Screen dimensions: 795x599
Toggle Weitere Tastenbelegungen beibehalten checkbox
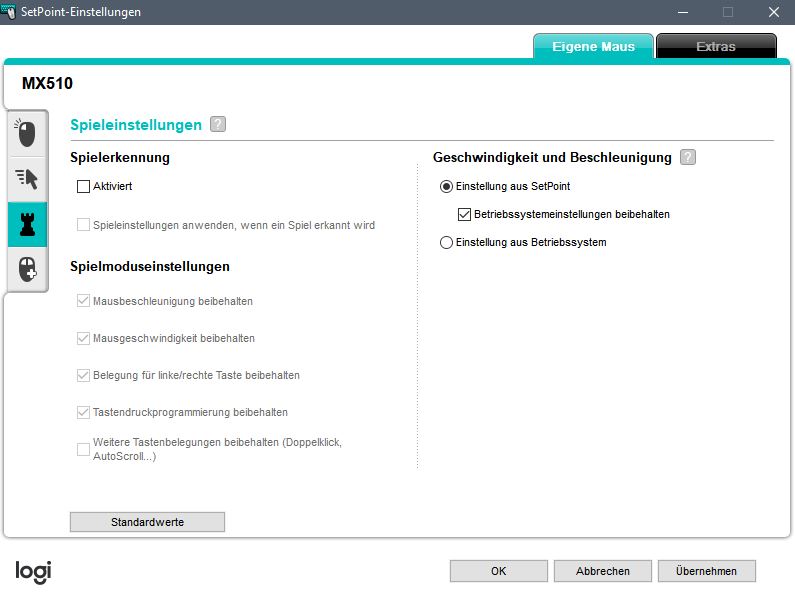[x=83, y=449]
